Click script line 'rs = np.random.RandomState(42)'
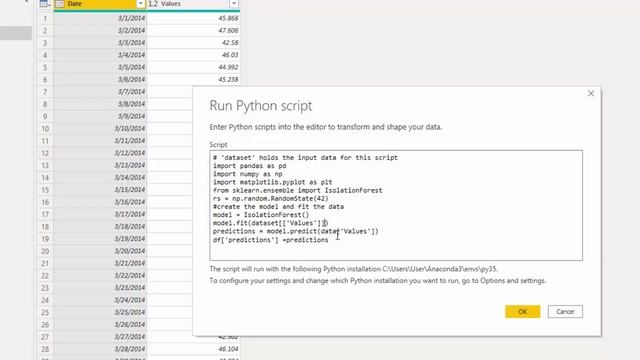 [x=270, y=199]
